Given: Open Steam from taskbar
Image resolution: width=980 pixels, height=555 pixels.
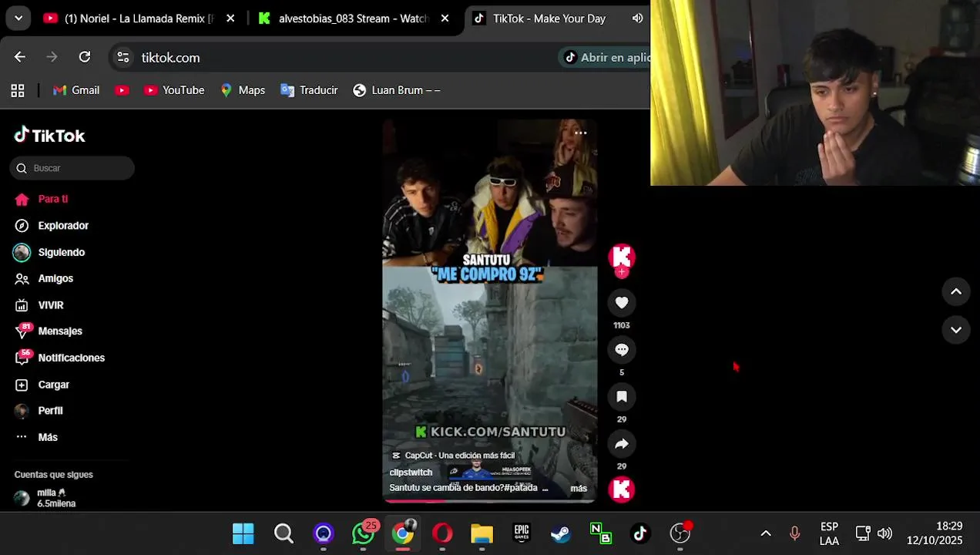Looking at the screenshot, I should click(561, 533).
